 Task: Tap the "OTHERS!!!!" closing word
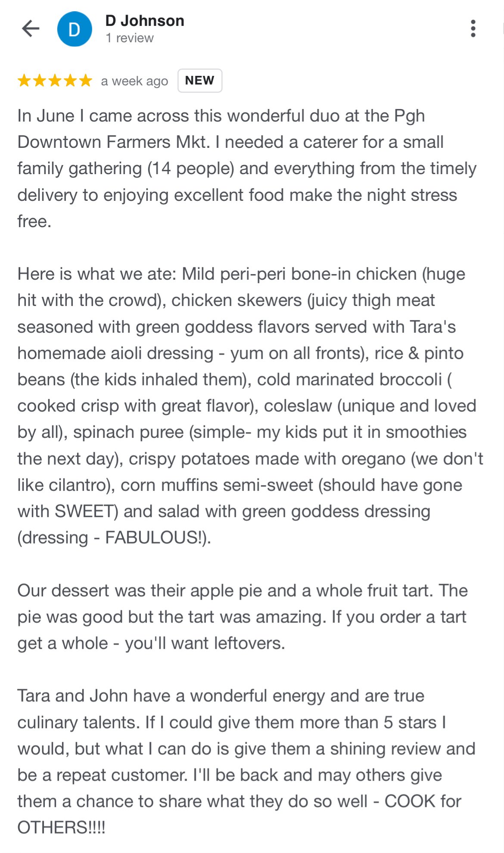pos(61,828)
